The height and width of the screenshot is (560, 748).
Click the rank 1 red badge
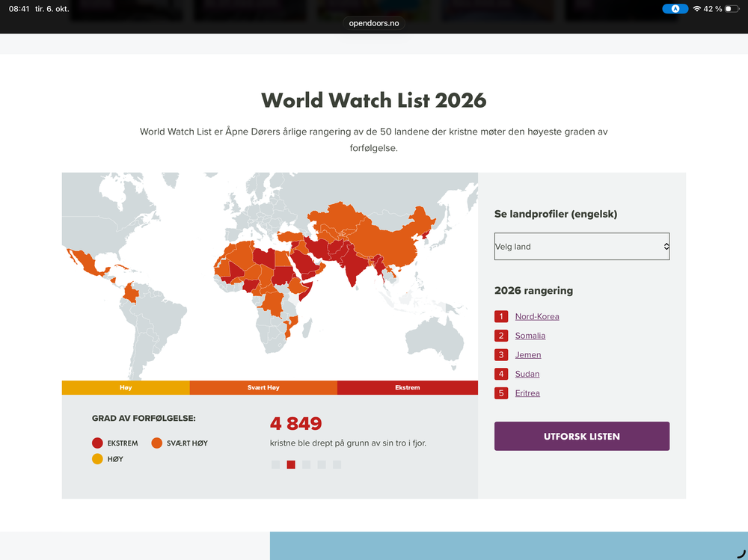[501, 316]
